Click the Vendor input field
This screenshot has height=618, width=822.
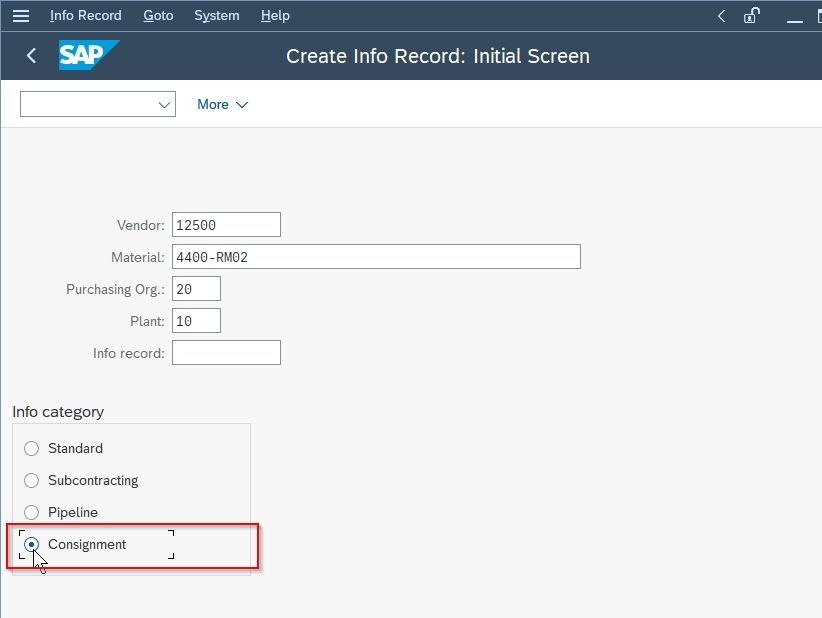[x=226, y=224]
